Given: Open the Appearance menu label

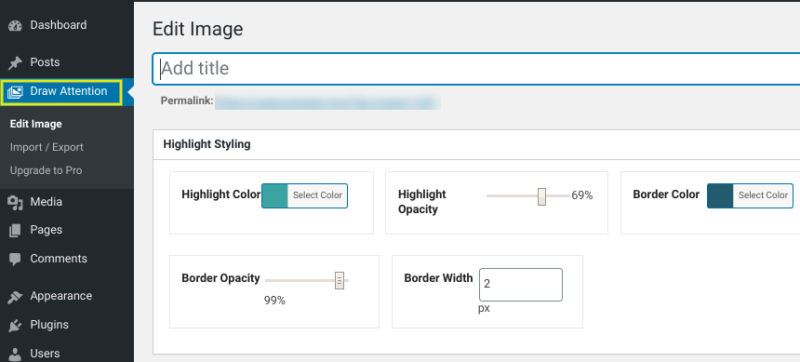Looking at the screenshot, I should [61, 296].
